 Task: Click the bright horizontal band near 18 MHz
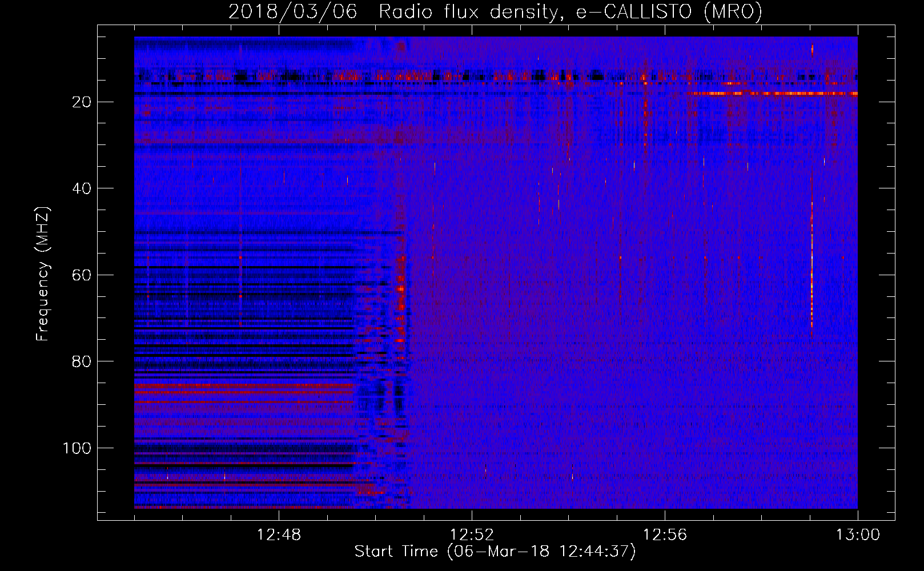coord(774,93)
